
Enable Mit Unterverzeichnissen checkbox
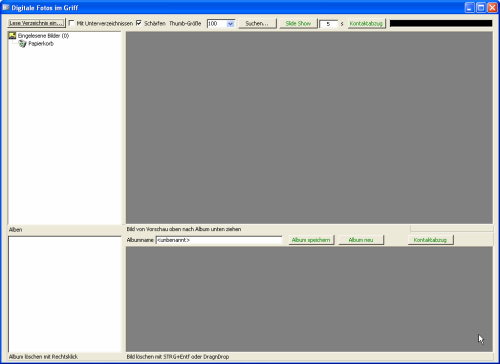71,23
